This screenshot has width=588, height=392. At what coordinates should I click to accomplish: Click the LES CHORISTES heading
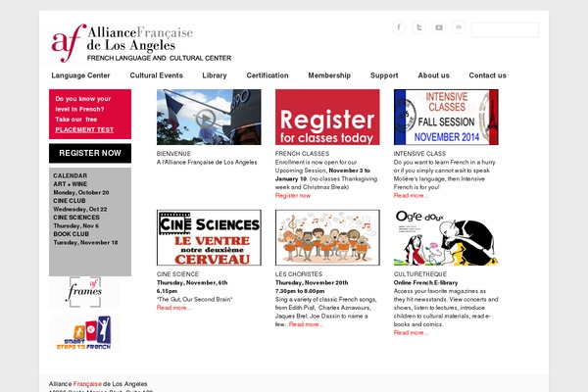[x=299, y=273]
